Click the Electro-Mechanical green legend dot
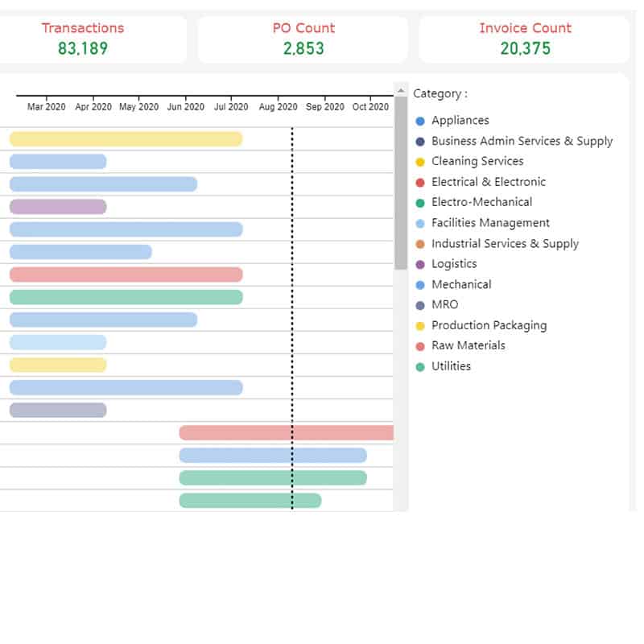Image resolution: width=644 pixels, height=644 pixels. (x=420, y=203)
